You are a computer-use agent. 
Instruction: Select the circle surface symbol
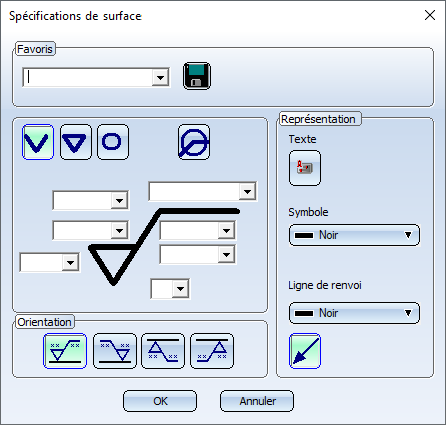(113, 142)
